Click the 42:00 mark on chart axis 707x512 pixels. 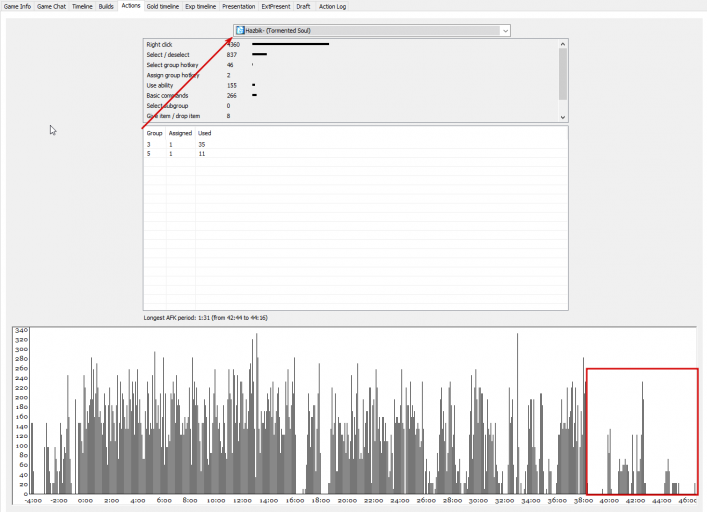pyautogui.click(x=635, y=500)
